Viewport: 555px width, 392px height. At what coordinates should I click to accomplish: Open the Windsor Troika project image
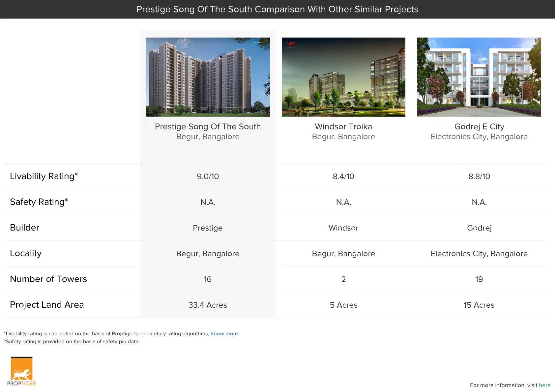343,77
